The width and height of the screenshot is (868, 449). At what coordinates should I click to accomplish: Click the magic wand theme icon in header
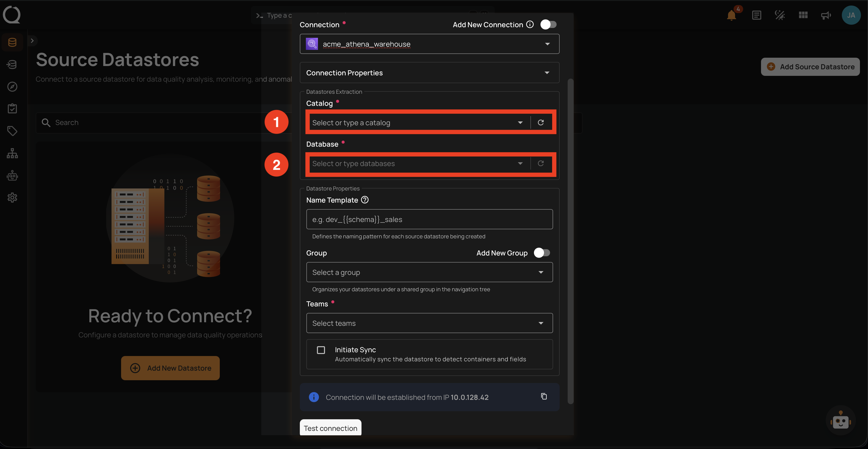780,15
